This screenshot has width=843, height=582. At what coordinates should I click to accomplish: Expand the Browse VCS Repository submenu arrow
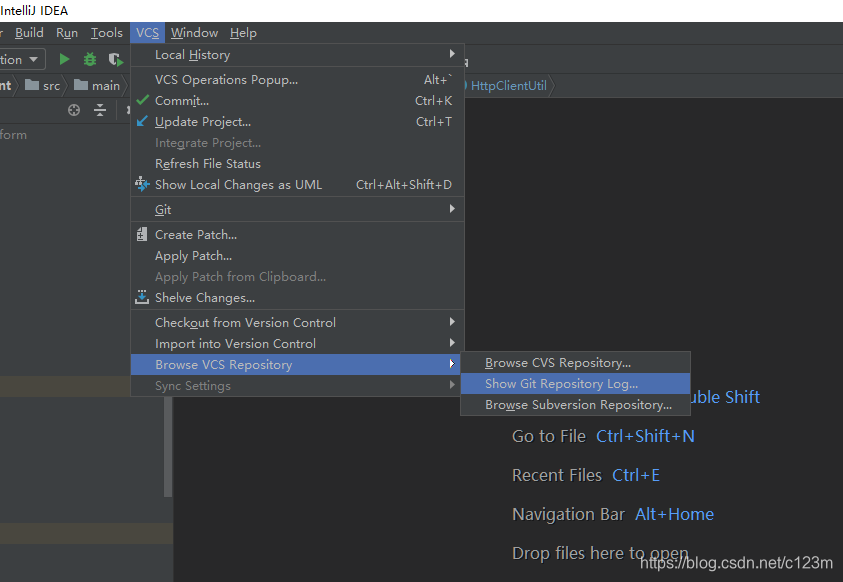click(x=452, y=364)
